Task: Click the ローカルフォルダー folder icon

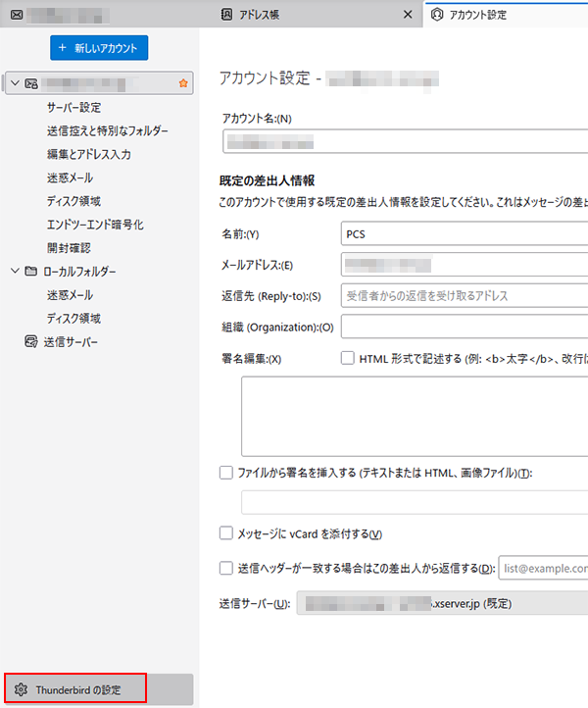Action: coord(31,271)
